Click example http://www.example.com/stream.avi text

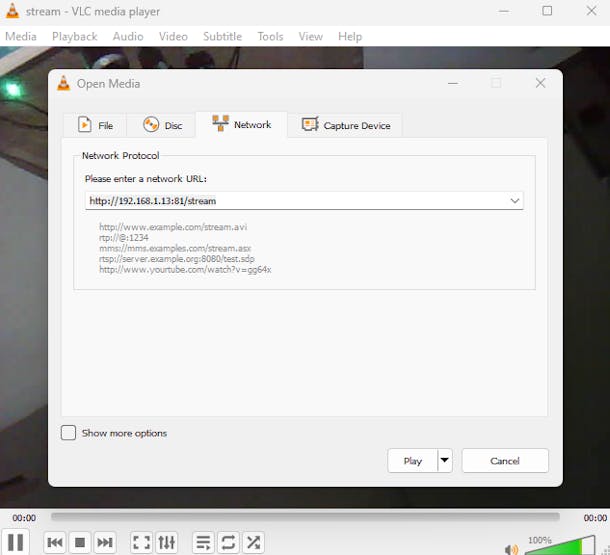coord(173,227)
